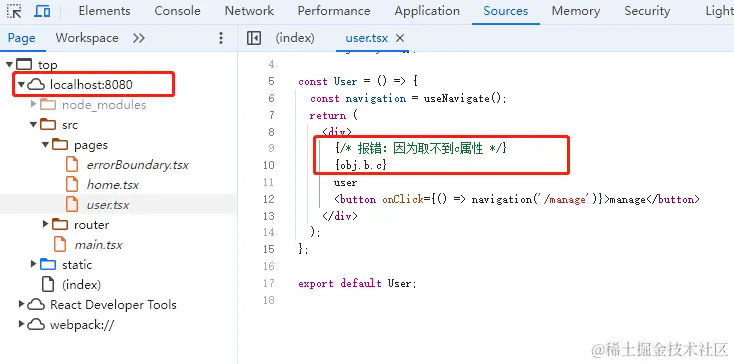734x364 pixels.
Task: Set breakpoint on line number 10
Action: pos(269,165)
